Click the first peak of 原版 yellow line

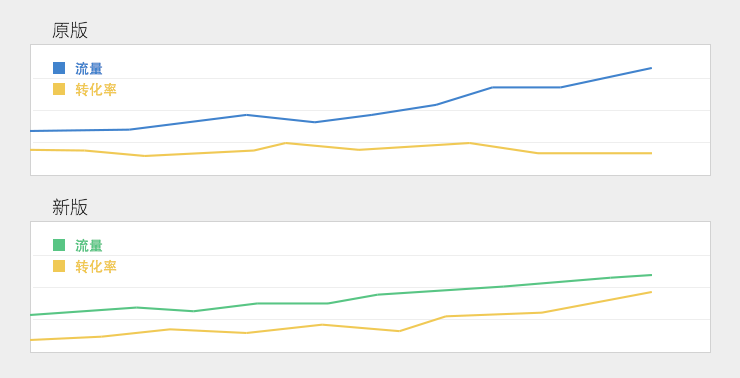pyautogui.click(x=285, y=143)
